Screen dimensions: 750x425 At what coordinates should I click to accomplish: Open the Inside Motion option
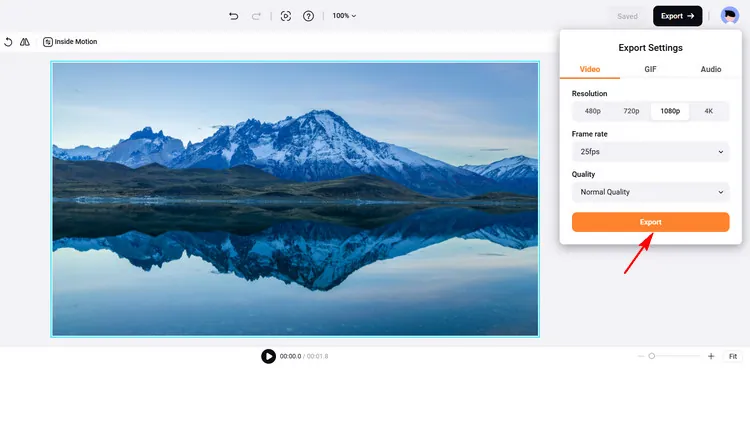pyautogui.click(x=70, y=42)
